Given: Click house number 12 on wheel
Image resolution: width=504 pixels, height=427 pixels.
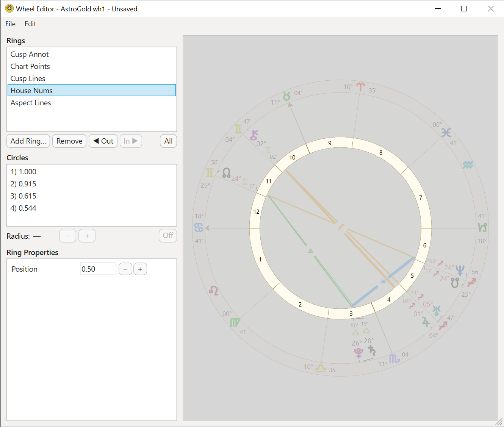Looking at the screenshot, I should [257, 211].
